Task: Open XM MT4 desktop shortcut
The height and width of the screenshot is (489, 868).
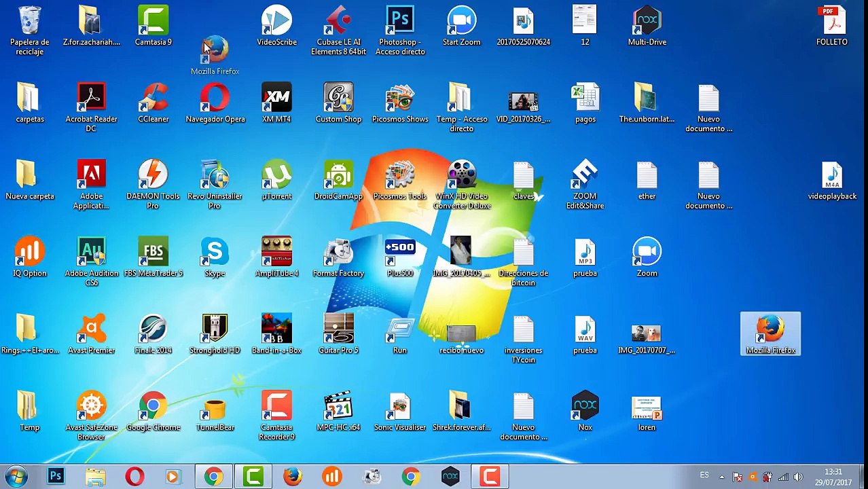Action: click(x=276, y=103)
